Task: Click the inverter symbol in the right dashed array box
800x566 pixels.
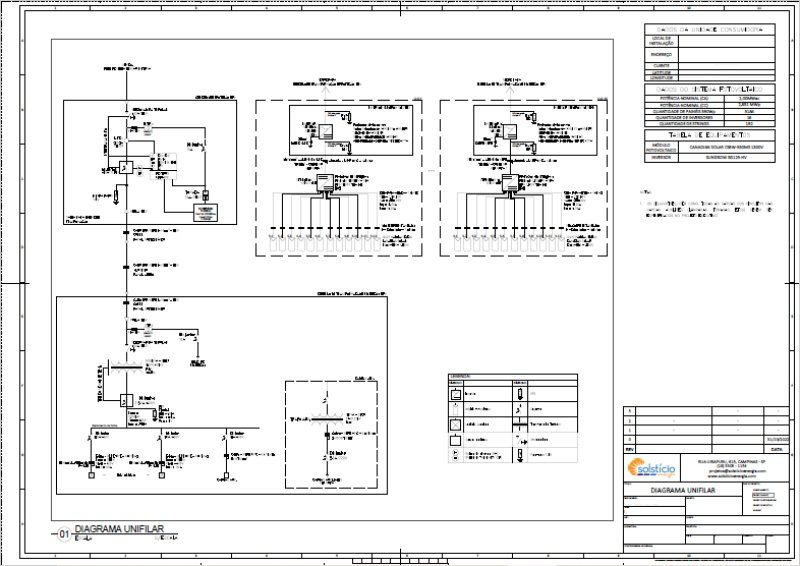Action: [510, 182]
